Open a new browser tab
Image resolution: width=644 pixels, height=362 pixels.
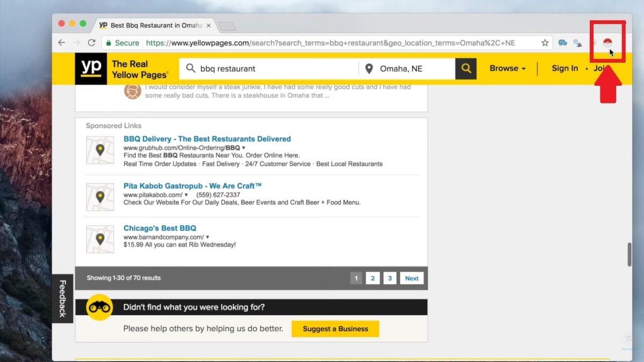click(227, 26)
